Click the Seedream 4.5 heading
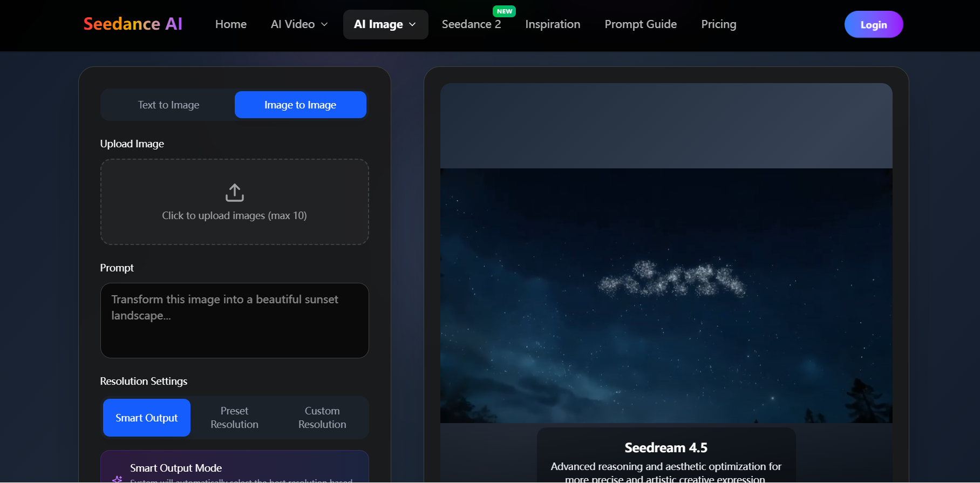 coord(666,447)
